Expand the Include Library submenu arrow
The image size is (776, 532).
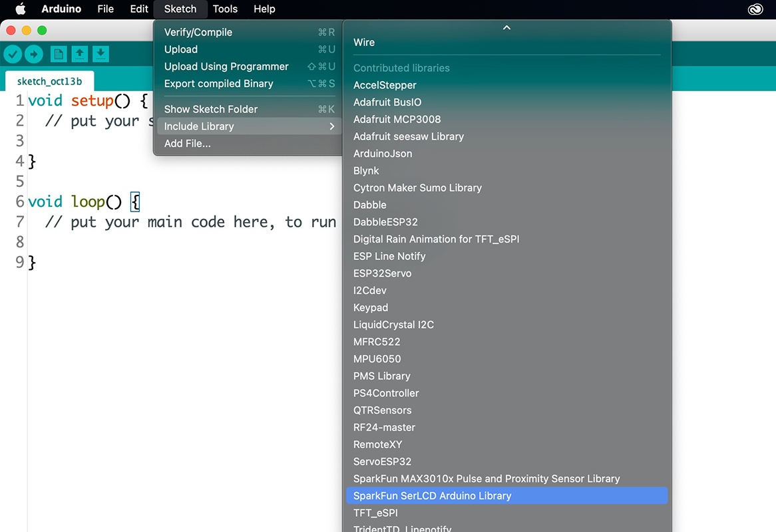[331, 126]
